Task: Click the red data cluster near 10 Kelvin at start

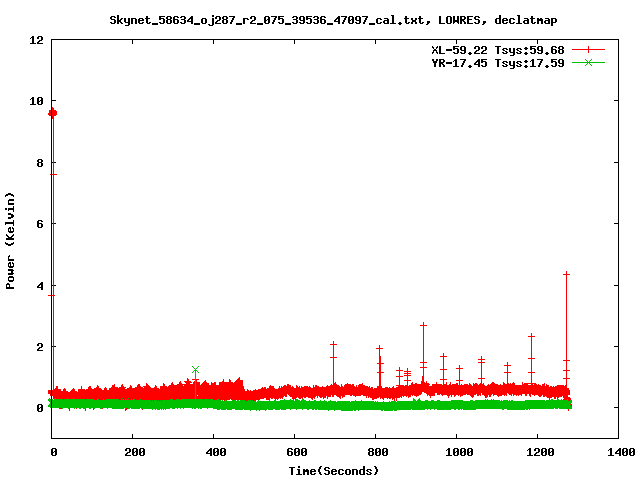Action: click(52, 113)
